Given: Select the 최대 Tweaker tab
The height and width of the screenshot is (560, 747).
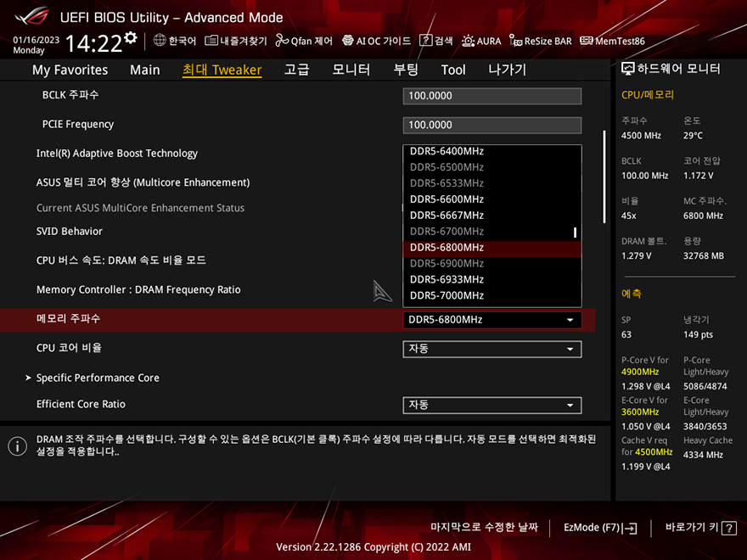Looking at the screenshot, I should pos(222,70).
